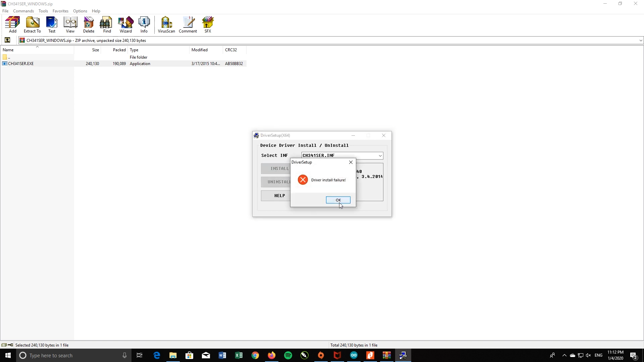Open Microsoft Store from taskbar
The width and height of the screenshot is (644, 362).
point(190,355)
